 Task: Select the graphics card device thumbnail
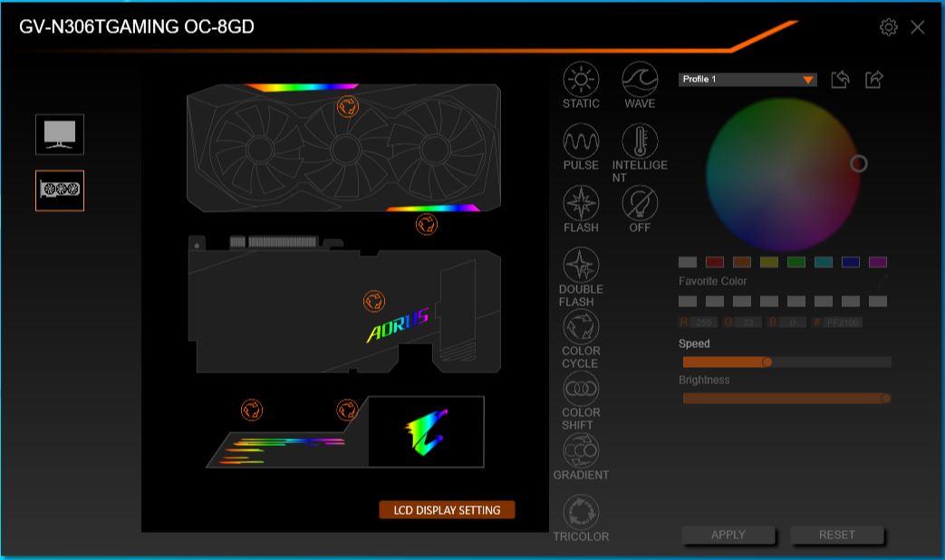pos(60,190)
